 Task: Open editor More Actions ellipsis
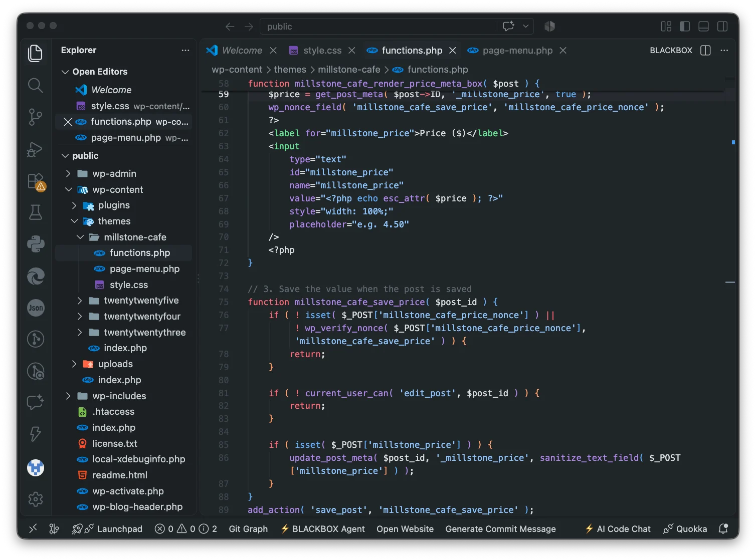pos(724,50)
